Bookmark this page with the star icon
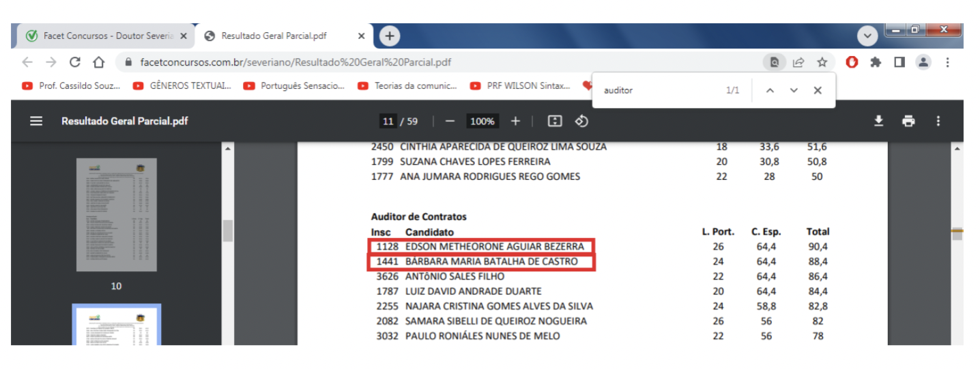 click(x=822, y=62)
